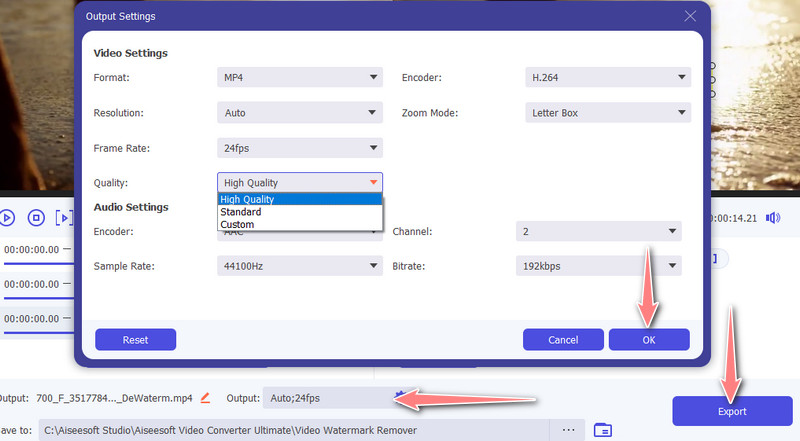Open the Format dropdown showing MP4
This screenshot has height=441, width=800.
pyautogui.click(x=299, y=77)
